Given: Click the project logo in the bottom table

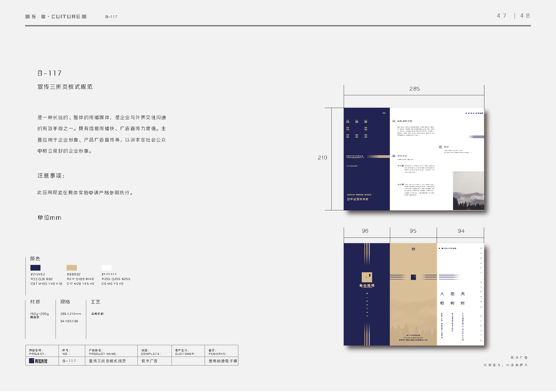Looking at the screenshot, I should pos(38,361).
